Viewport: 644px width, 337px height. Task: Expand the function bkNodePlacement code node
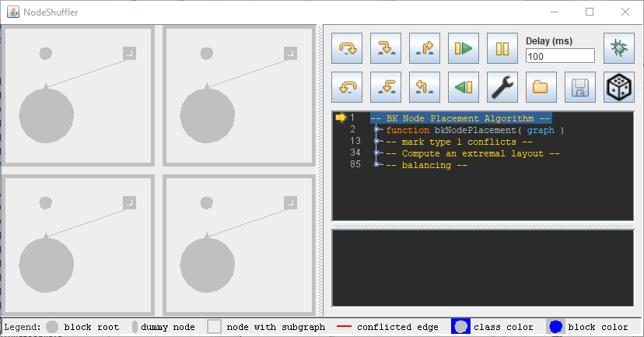coord(377,130)
